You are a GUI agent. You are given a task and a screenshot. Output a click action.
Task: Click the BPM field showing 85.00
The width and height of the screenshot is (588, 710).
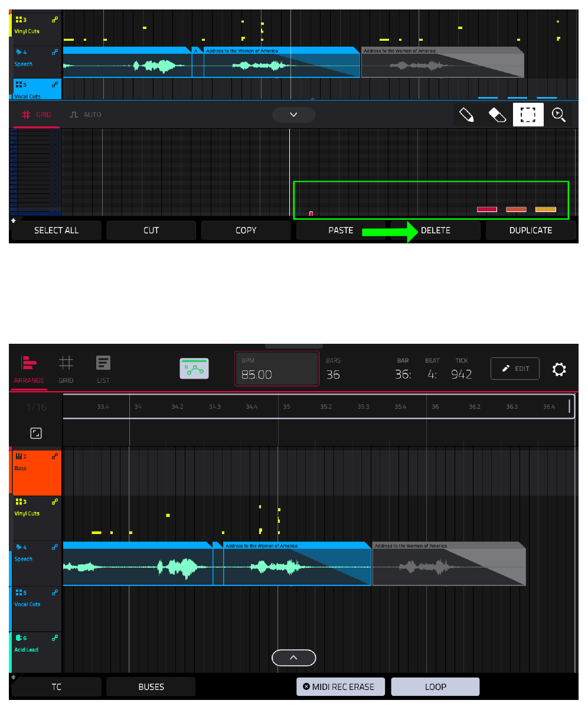[x=277, y=369]
